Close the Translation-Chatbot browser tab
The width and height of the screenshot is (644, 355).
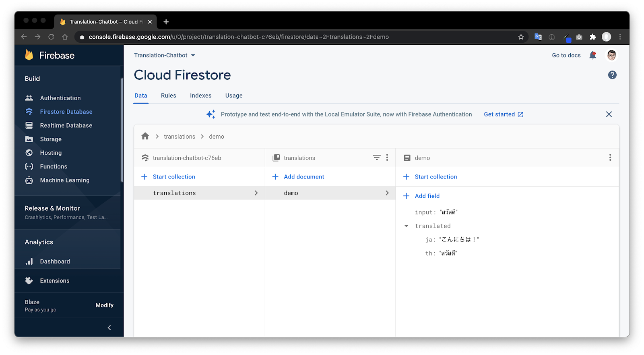(150, 22)
